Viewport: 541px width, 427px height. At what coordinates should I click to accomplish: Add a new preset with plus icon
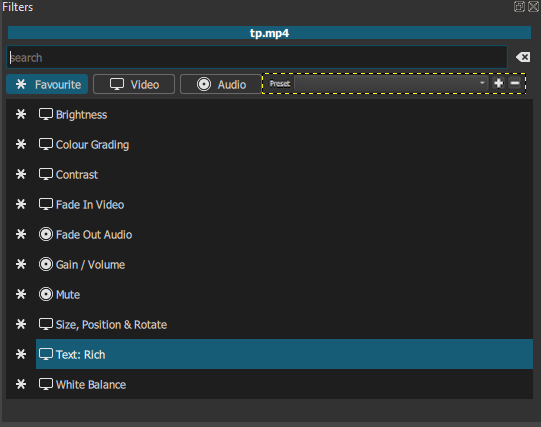click(498, 83)
